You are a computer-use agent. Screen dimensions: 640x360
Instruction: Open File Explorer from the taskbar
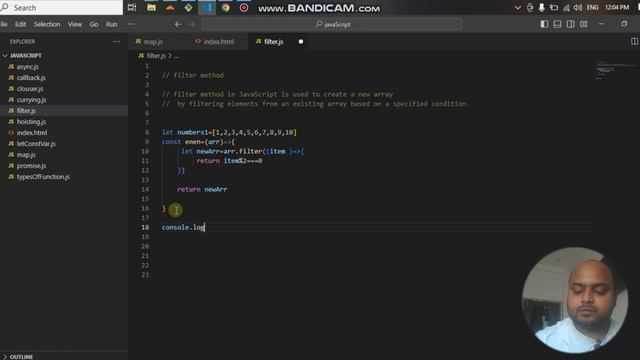(151, 7)
